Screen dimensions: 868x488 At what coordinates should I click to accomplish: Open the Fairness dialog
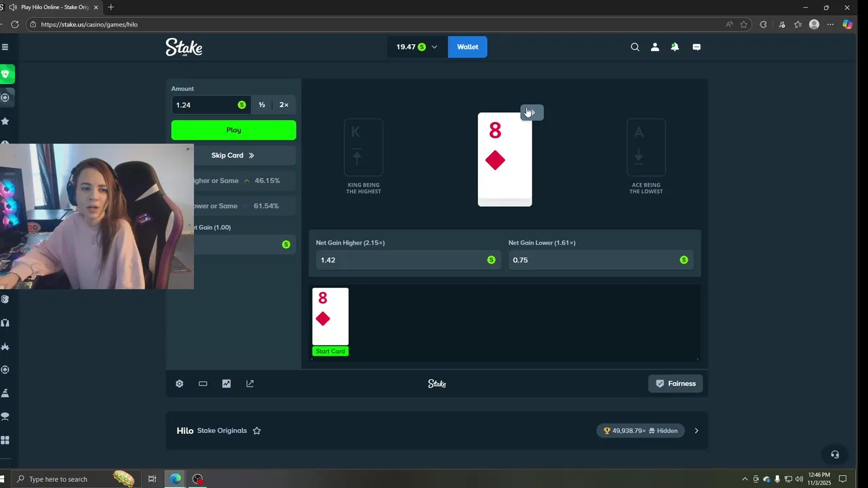[675, 384]
